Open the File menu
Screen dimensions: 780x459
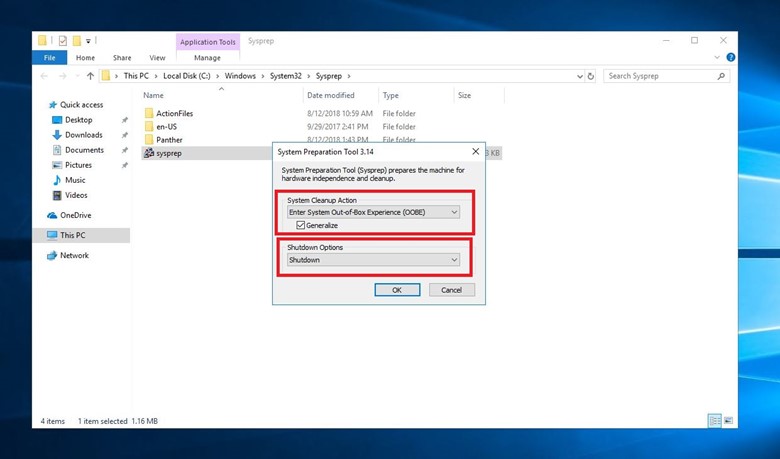click(49, 58)
